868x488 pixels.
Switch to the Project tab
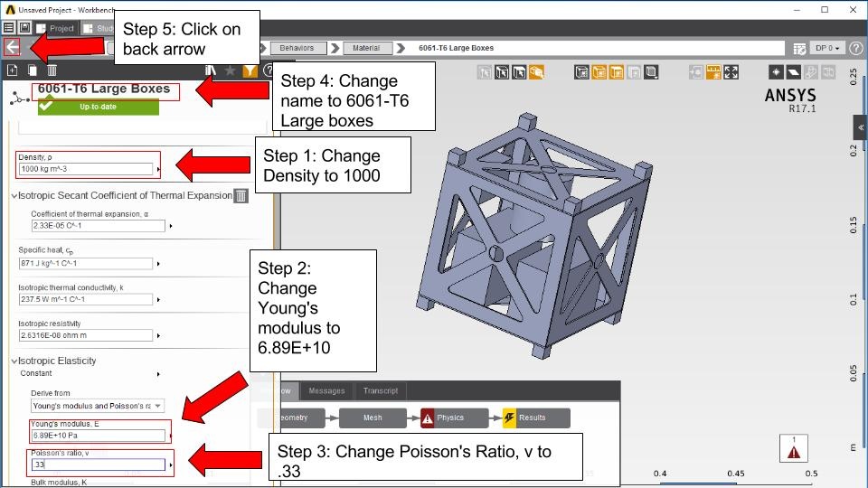tap(55, 28)
